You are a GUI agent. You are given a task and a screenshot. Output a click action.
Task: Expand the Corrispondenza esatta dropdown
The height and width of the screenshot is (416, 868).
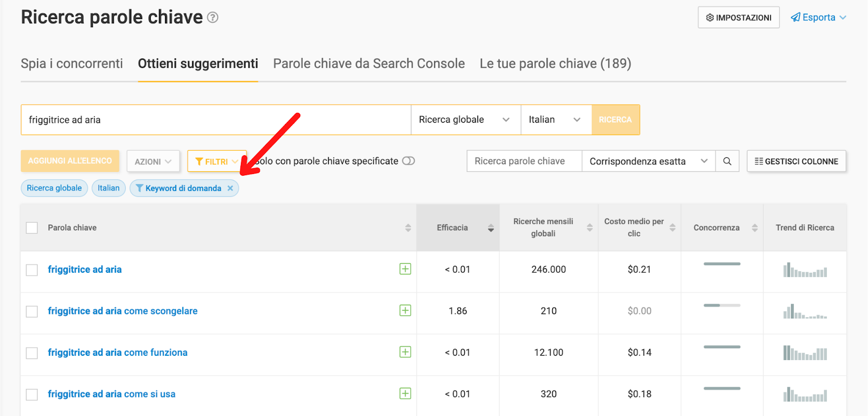(x=649, y=161)
